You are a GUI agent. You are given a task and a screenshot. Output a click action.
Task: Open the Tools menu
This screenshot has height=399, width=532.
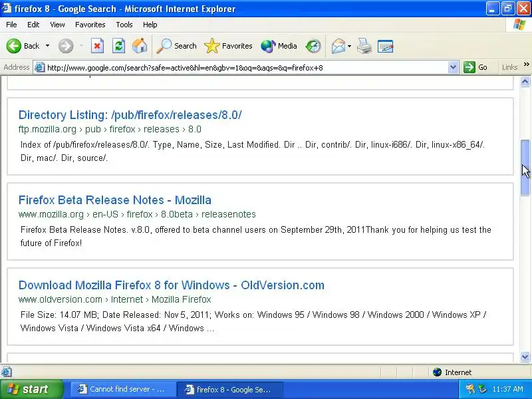click(x=124, y=25)
